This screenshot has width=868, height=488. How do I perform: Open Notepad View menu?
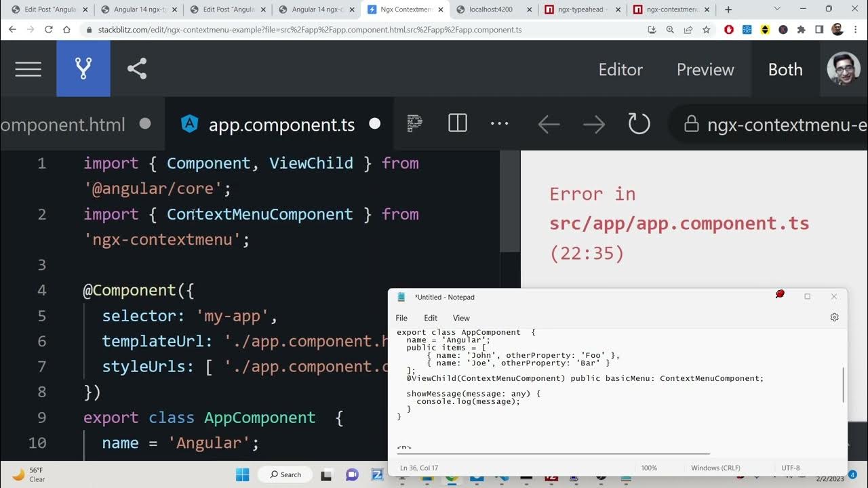coord(461,318)
